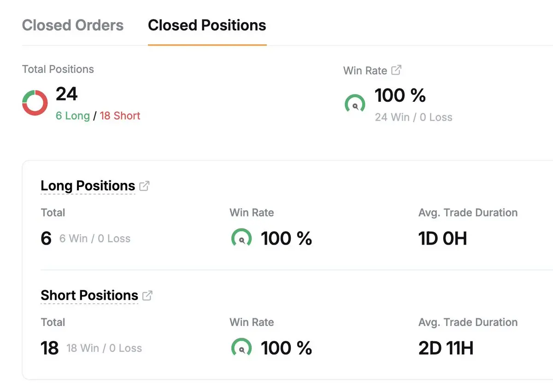Screen dimensions: 553x392
Task: Select the Closed Positions tab
Action: (207, 25)
